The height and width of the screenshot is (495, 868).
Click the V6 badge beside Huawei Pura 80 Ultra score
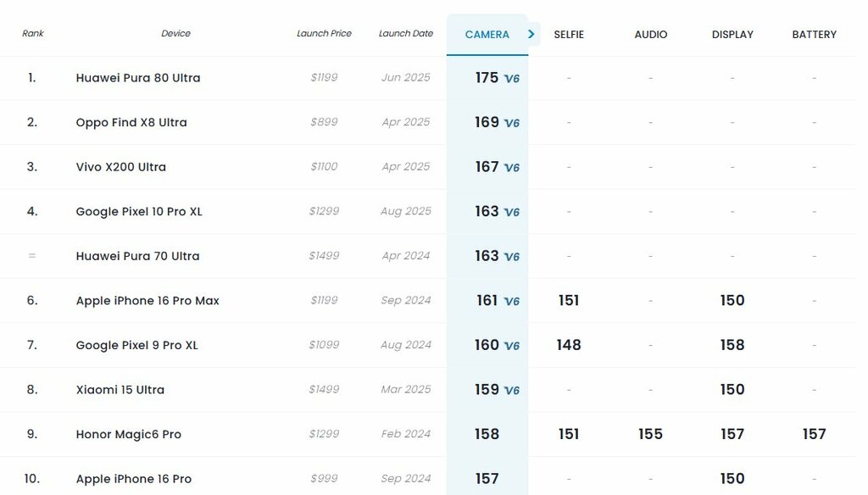click(x=511, y=79)
